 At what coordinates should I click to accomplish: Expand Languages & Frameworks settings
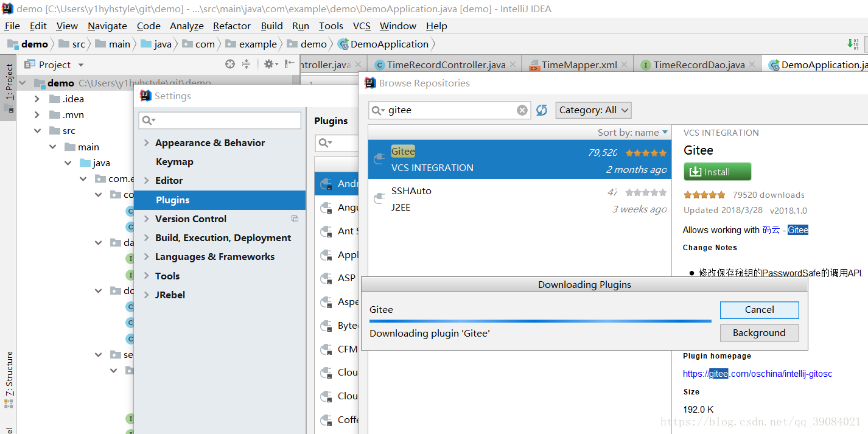click(x=146, y=256)
